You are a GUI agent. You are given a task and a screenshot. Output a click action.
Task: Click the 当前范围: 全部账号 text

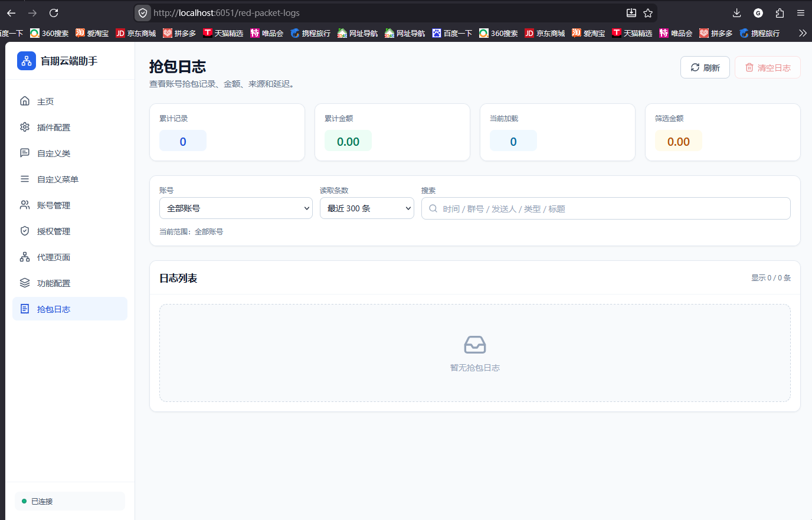pos(191,231)
